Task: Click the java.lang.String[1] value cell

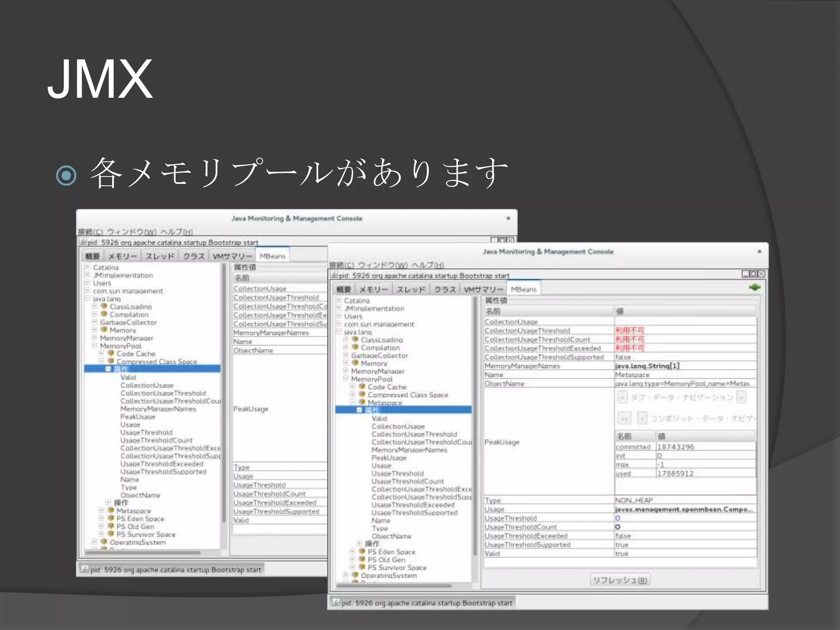Action: coord(685,366)
